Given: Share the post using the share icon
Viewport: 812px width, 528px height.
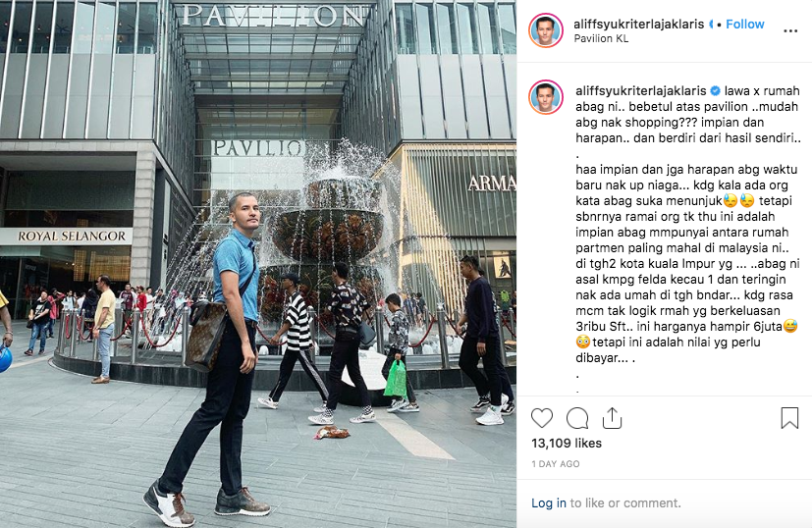Looking at the screenshot, I should [x=612, y=418].
